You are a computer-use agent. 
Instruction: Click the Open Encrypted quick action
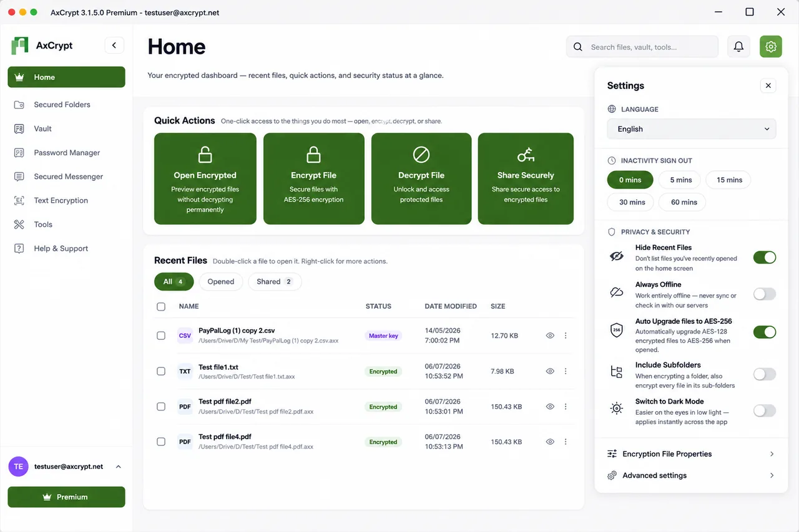pyautogui.click(x=205, y=178)
